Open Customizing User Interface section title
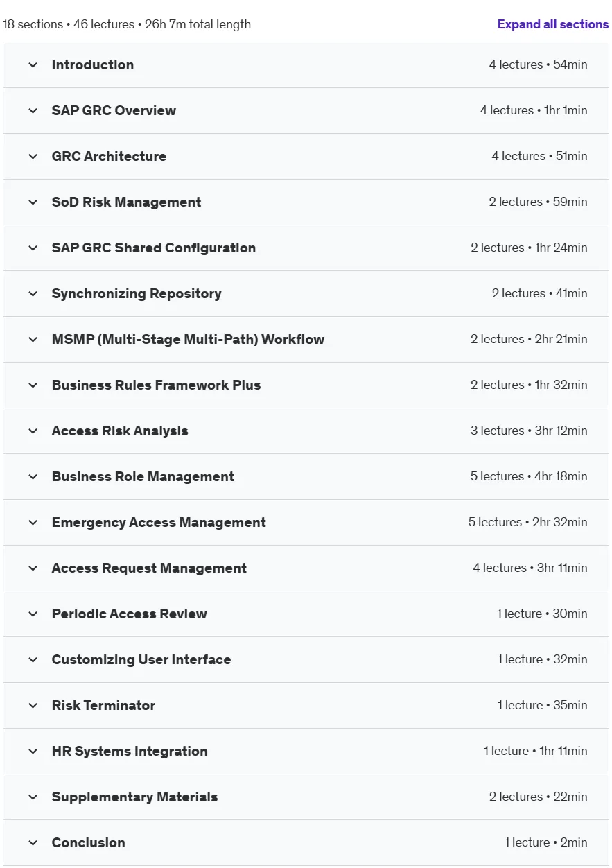This screenshot has height=868, width=612. [141, 660]
